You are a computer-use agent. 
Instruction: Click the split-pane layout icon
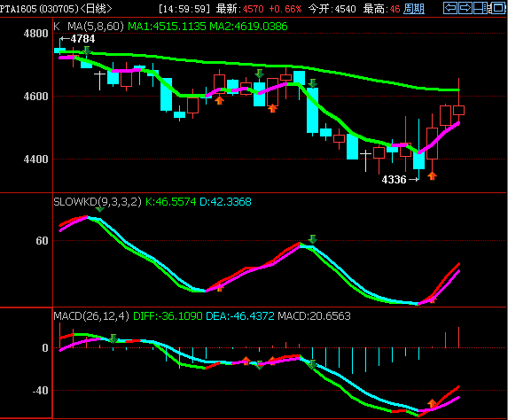point(481,8)
